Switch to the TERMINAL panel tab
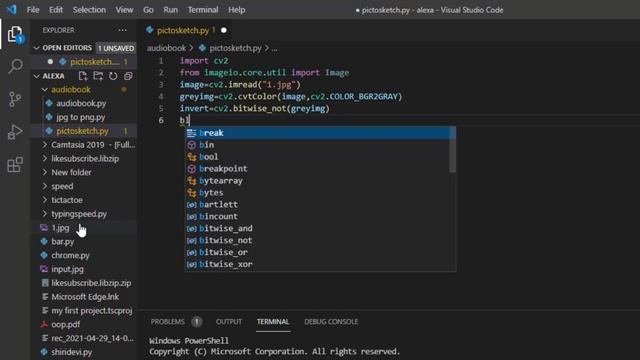 coord(273,322)
